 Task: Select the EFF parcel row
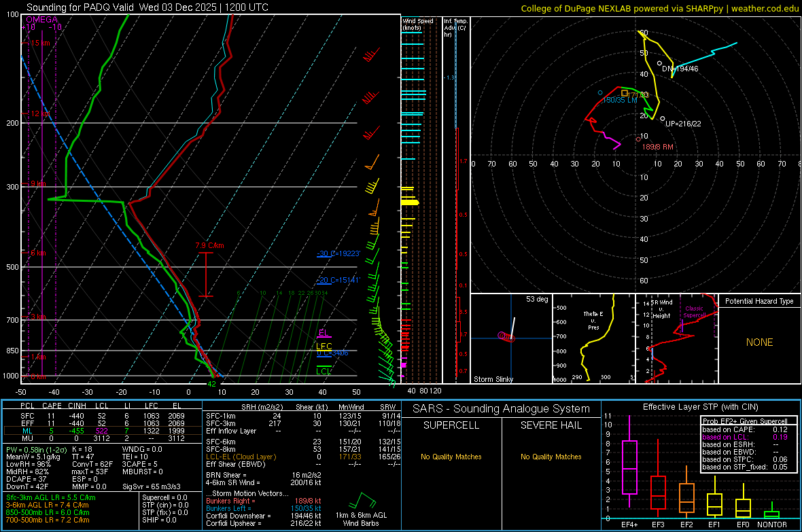click(102, 423)
